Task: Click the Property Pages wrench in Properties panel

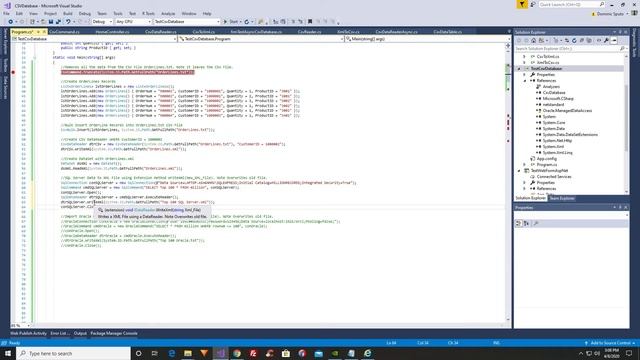Action: coord(536,224)
